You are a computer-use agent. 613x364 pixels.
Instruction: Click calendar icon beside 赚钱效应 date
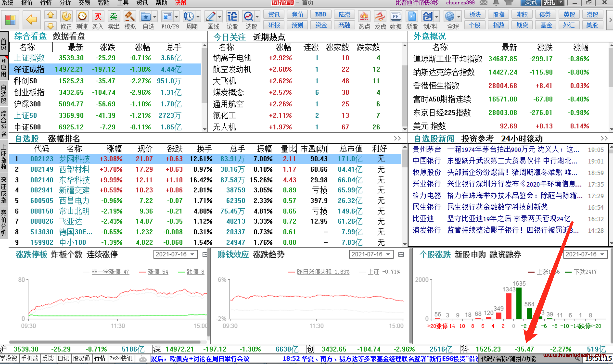(x=401, y=254)
